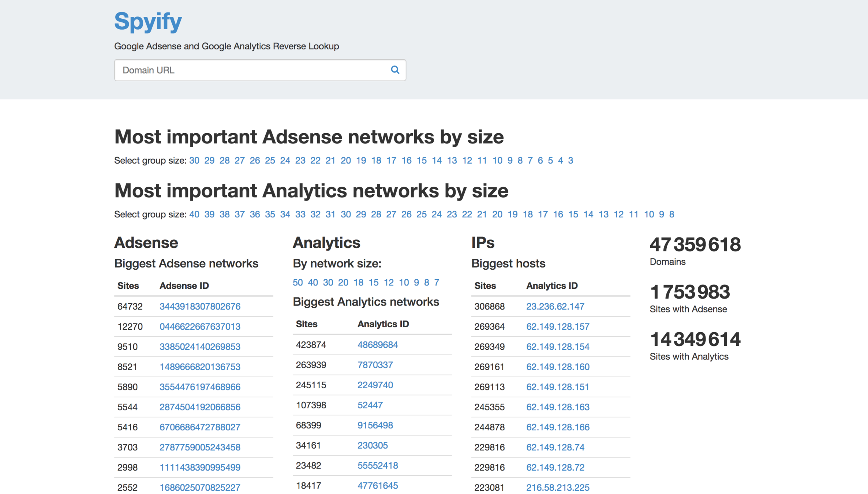Open host IP 23.236.62.147

point(555,306)
